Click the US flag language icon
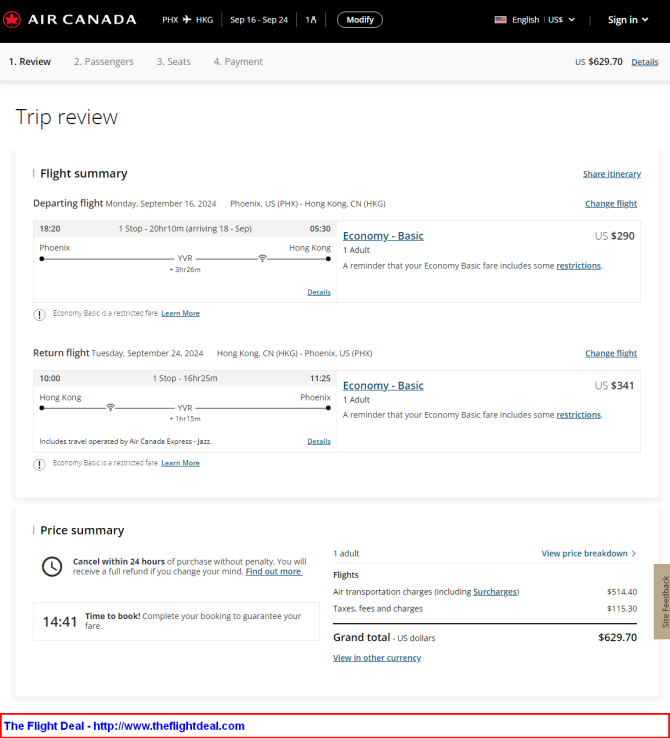The width and height of the screenshot is (670, 738). (x=501, y=20)
